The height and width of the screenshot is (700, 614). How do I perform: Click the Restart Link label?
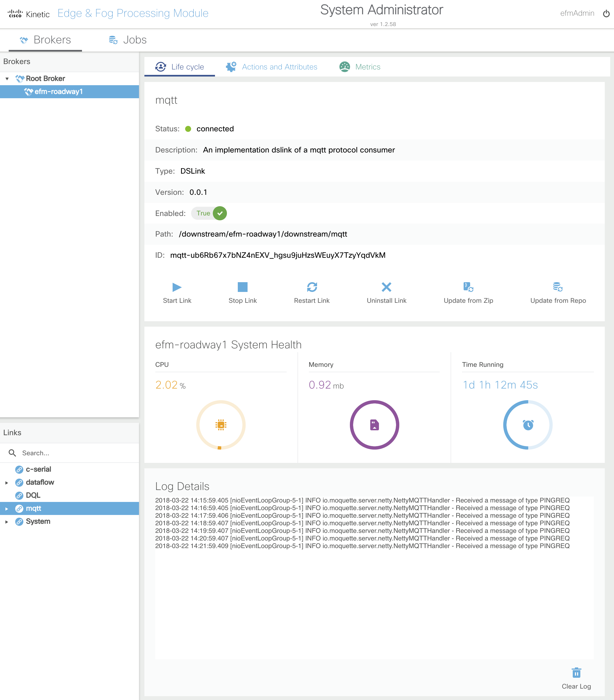pos(312,301)
